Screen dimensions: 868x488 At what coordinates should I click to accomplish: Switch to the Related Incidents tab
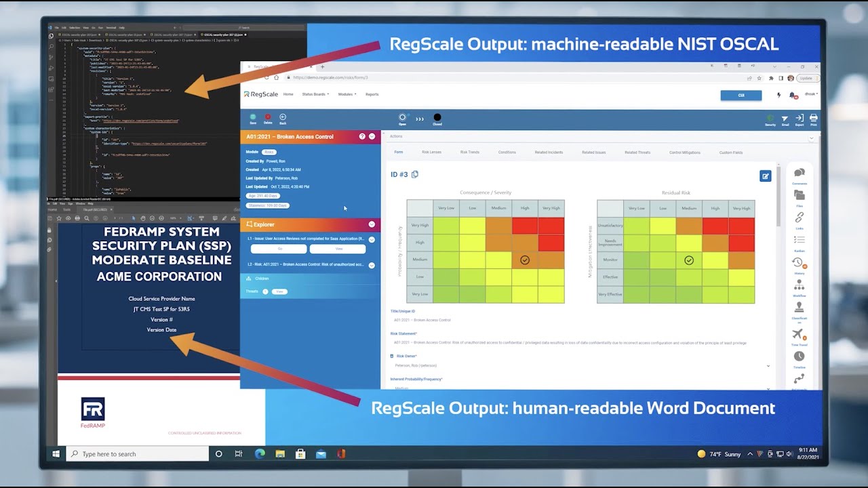click(x=549, y=152)
